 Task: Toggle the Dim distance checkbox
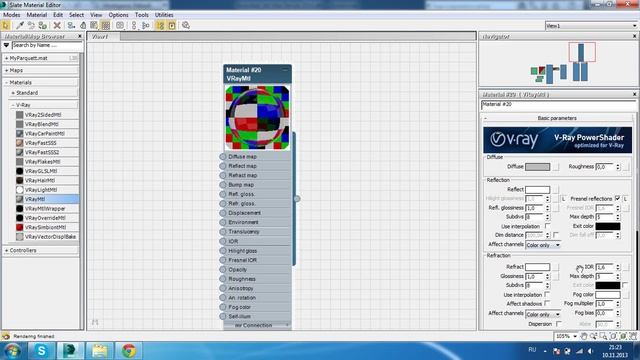click(x=556, y=235)
